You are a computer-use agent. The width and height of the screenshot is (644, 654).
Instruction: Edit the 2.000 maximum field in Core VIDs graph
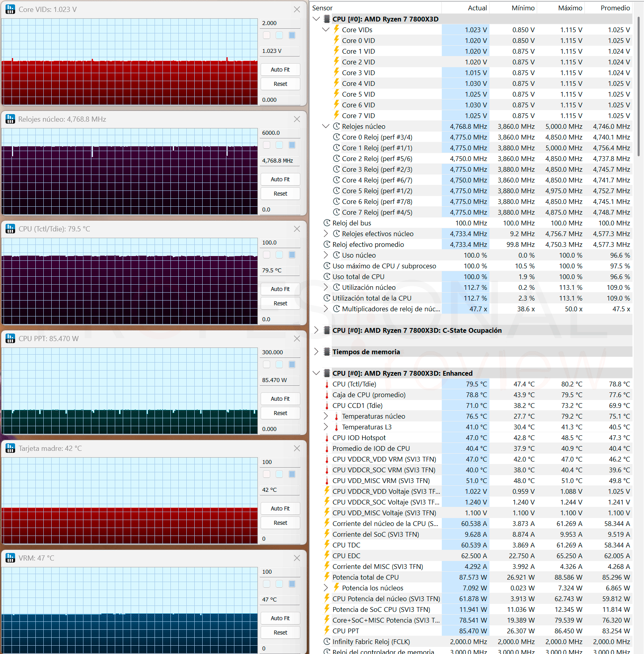coord(280,23)
